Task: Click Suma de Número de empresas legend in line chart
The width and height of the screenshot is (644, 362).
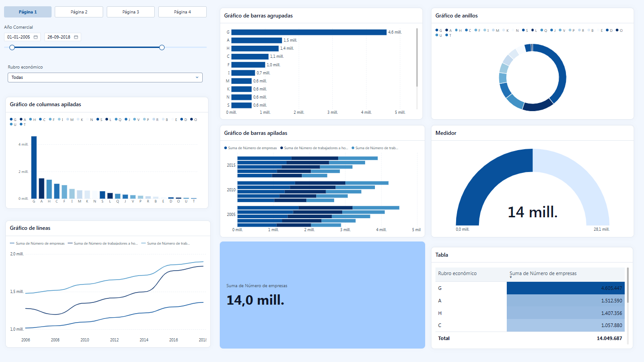Action: [37, 243]
